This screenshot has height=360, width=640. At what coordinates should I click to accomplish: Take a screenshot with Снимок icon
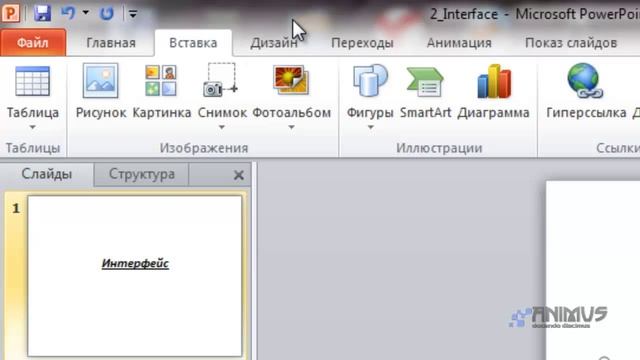(220, 80)
